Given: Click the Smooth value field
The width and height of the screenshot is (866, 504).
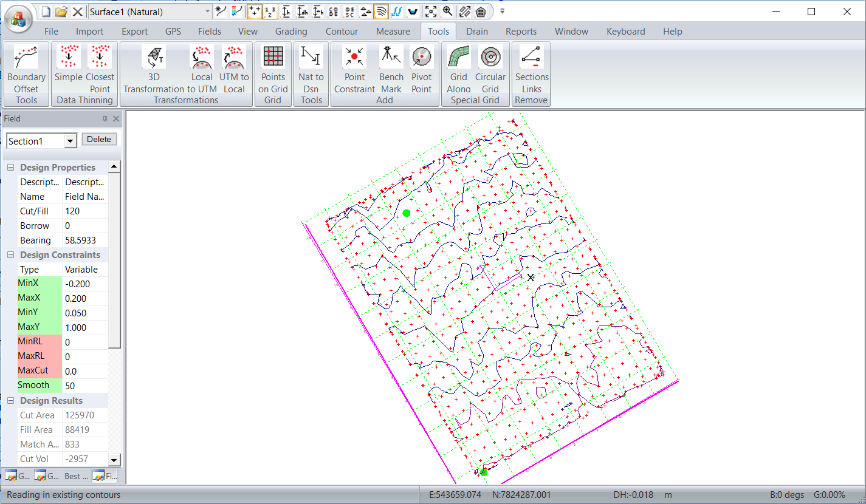Looking at the screenshot, I should [x=85, y=386].
